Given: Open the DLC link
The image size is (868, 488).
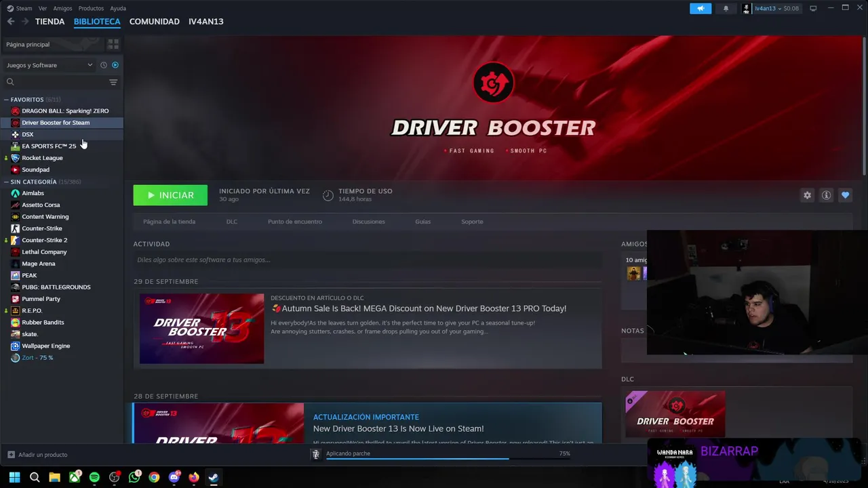Looking at the screenshot, I should point(232,222).
